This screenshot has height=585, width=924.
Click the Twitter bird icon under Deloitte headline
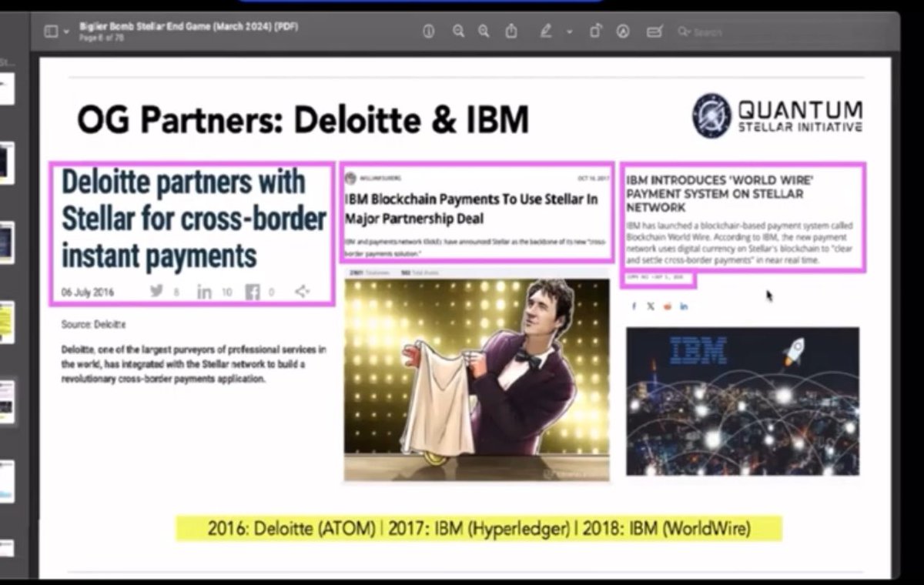[157, 292]
